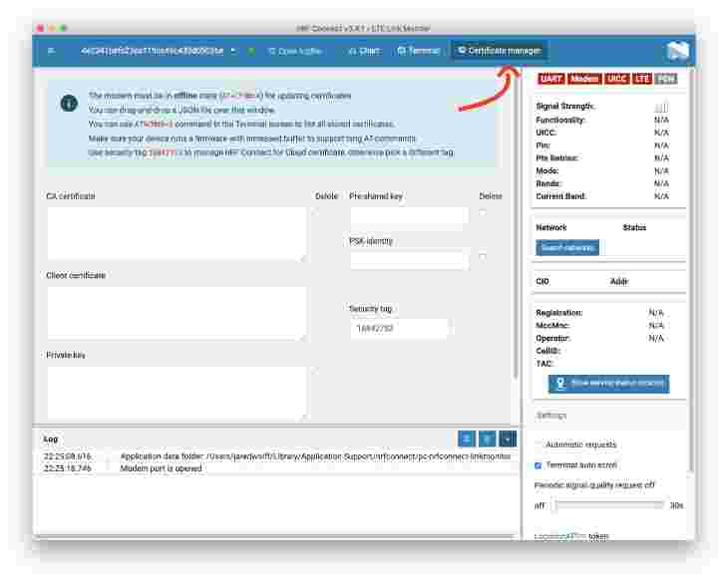
Task: Click the Functionality N/A value
Action: (661, 121)
